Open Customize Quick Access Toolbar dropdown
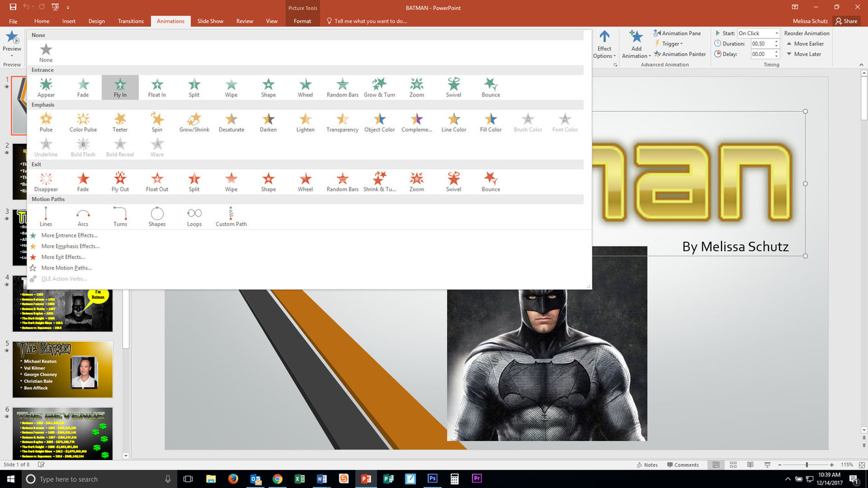This screenshot has height=488, width=868. pyautogui.click(x=68, y=7)
